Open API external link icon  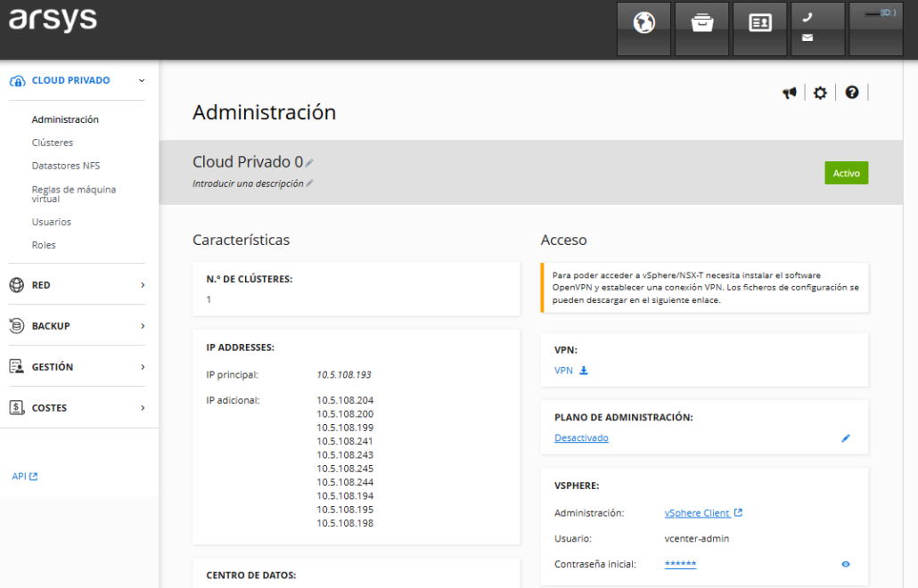click(x=33, y=477)
